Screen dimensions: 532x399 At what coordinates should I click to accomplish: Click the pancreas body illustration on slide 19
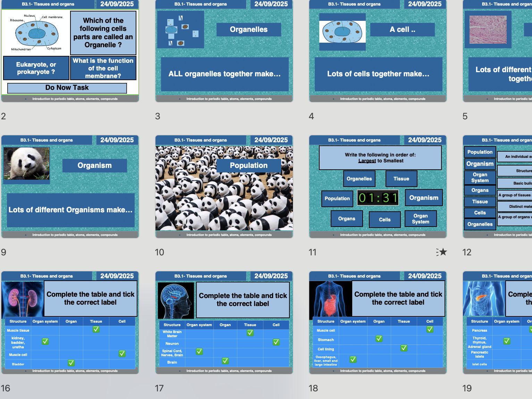pyautogui.click(x=483, y=298)
